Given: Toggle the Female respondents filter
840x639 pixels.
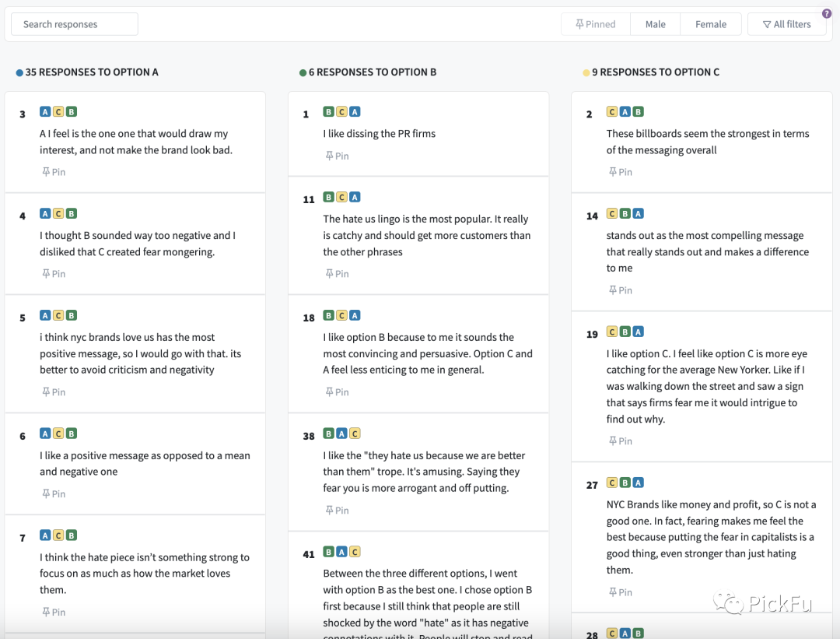Looking at the screenshot, I should pos(710,24).
